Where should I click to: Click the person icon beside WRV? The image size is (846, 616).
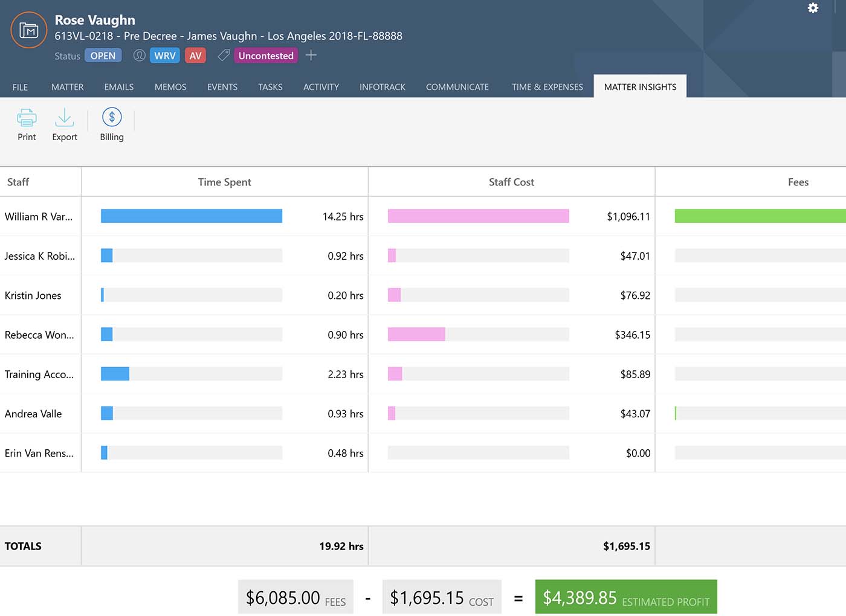[139, 56]
